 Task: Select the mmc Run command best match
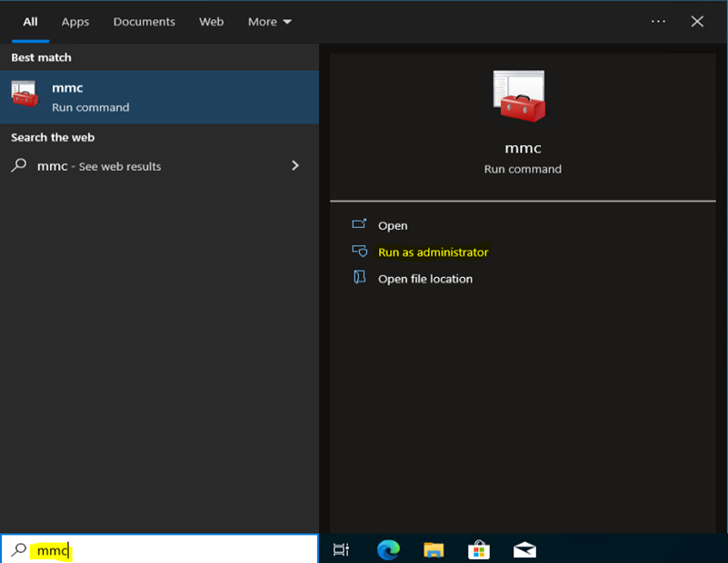[x=159, y=97]
